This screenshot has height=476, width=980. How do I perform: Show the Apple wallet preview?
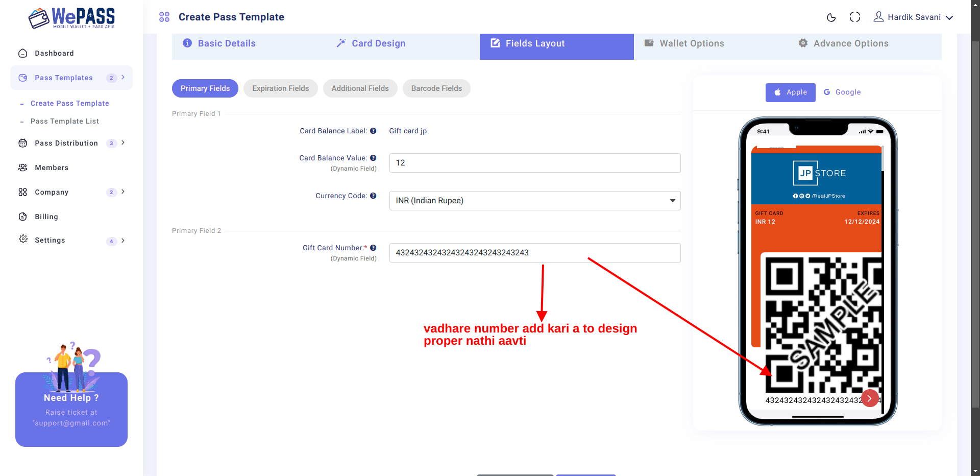click(x=791, y=92)
